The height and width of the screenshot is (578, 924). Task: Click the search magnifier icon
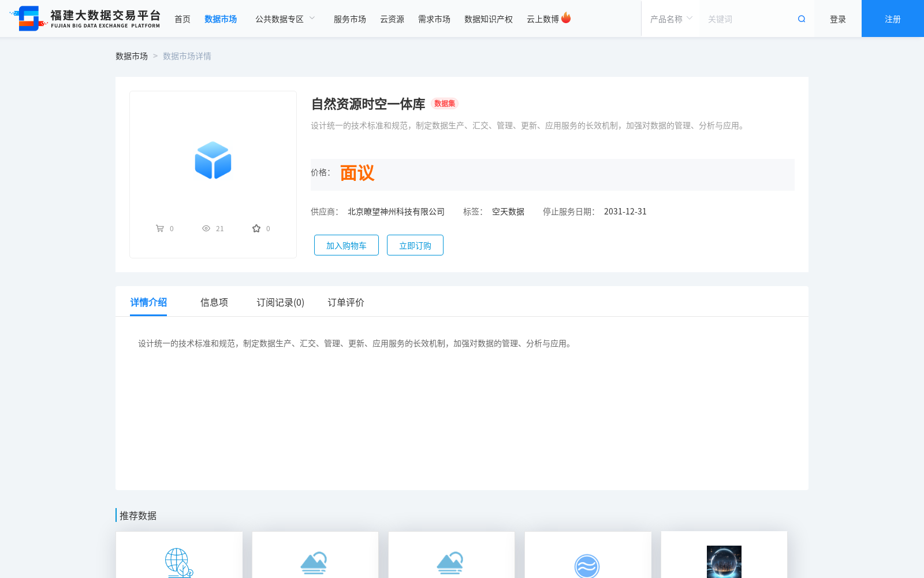coord(802,19)
